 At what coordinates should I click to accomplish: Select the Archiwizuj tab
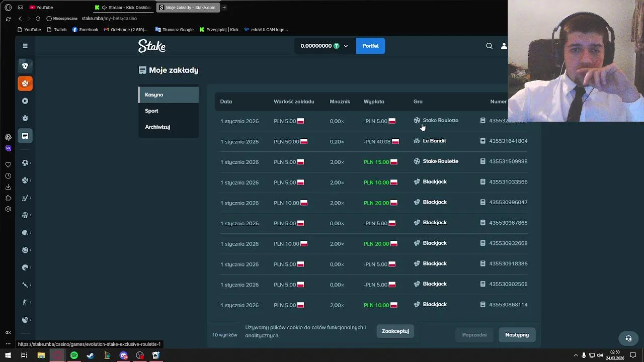click(x=169, y=127)
